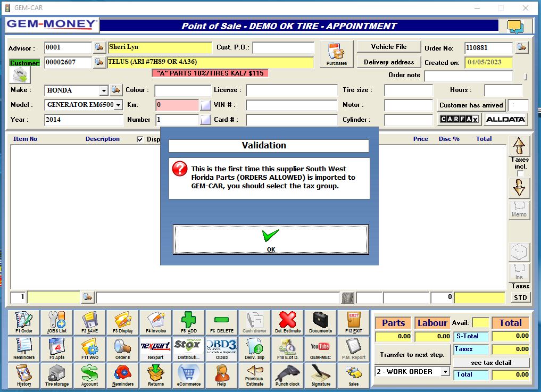Open the F9 Apts calendar icon
The height and width of the screenshot is (392, 541).
[56, 349]
